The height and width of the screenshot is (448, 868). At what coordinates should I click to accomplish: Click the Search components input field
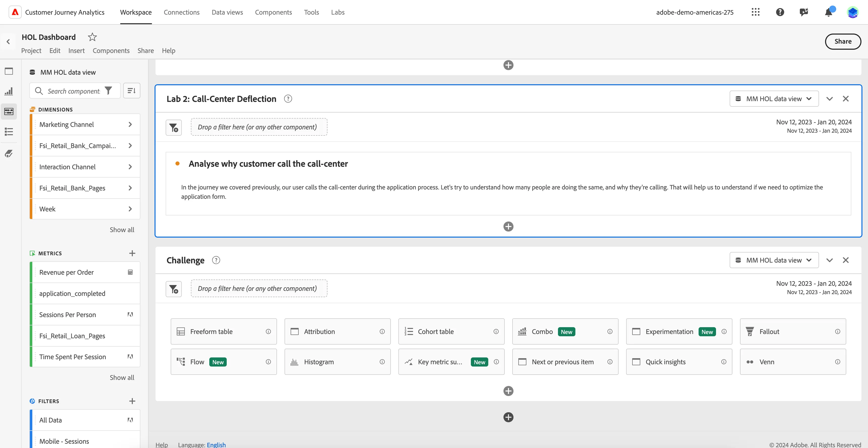point(73,91)
